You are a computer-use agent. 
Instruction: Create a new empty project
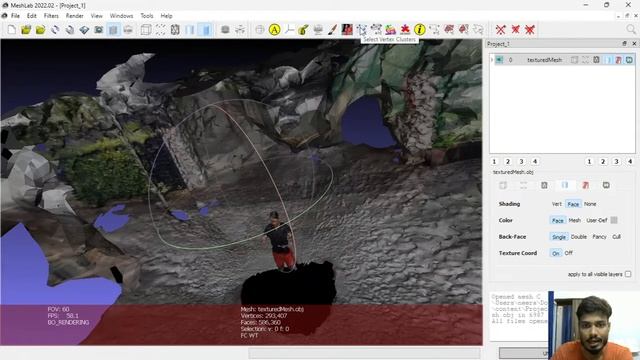pyautogui.click(x=11, y=29)
